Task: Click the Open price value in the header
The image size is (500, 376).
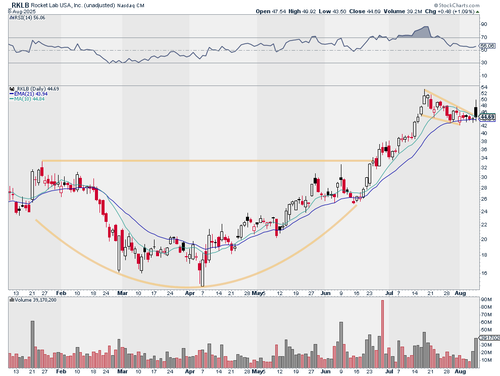Action: 279,11
